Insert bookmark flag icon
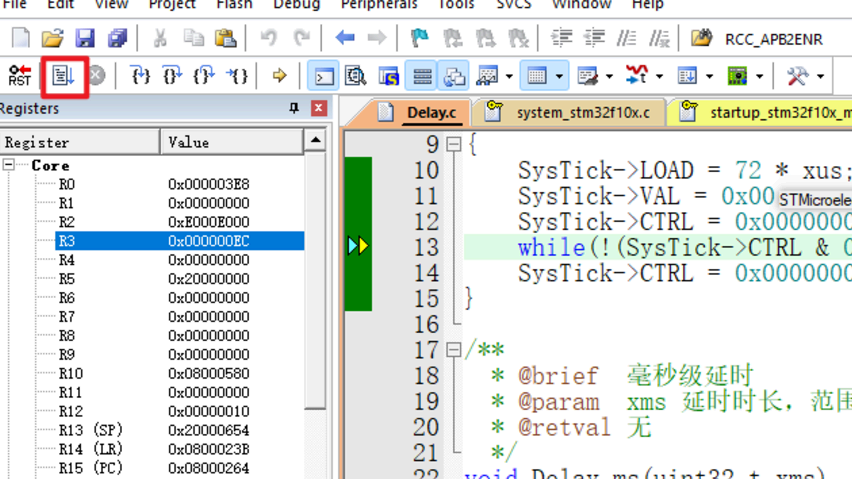This screenshot has width=852, height=479. click(419, 38)
